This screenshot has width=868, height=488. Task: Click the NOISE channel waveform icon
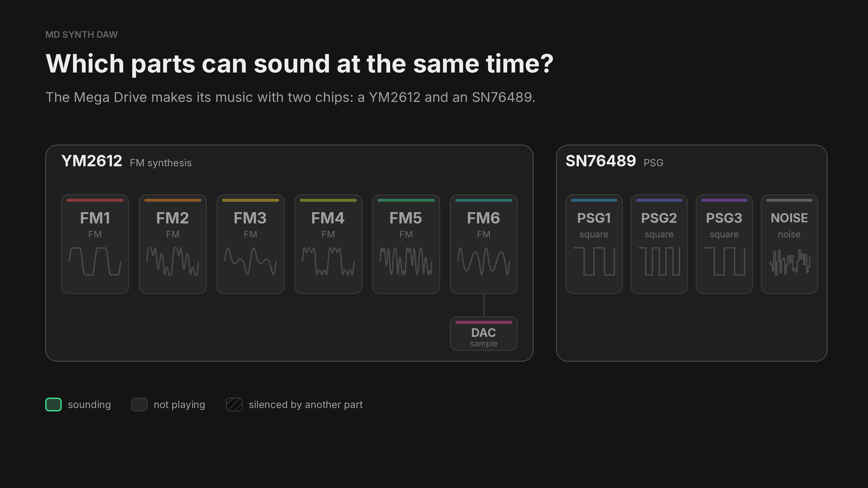pyautogui.click(x=789, y=262)
